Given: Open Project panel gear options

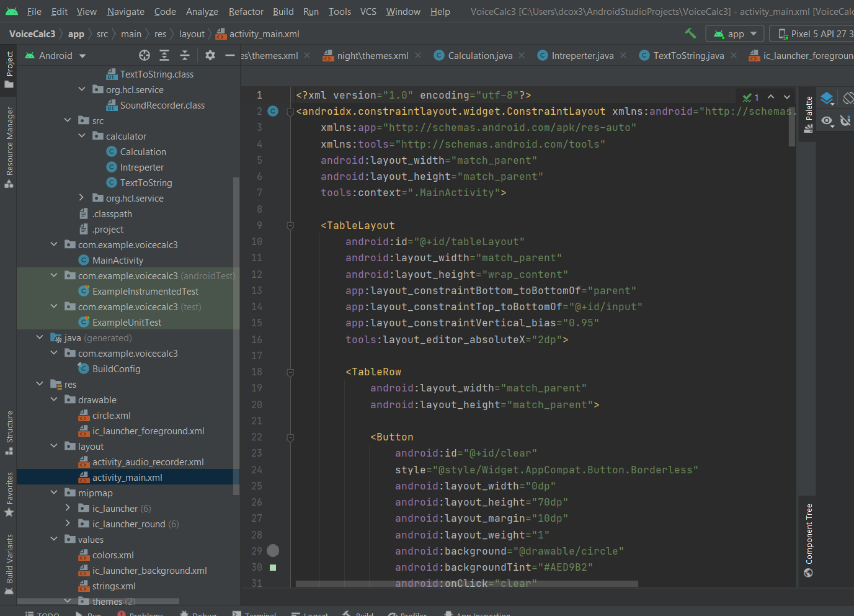Looking at the screenshot, I should pyautogui.click(x=210, y=56).
